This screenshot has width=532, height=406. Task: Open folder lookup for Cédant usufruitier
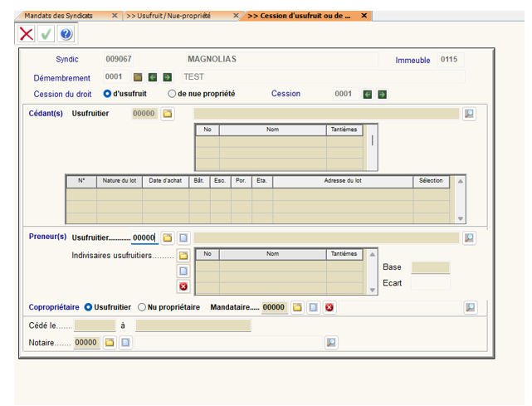[x=167, y=114]
